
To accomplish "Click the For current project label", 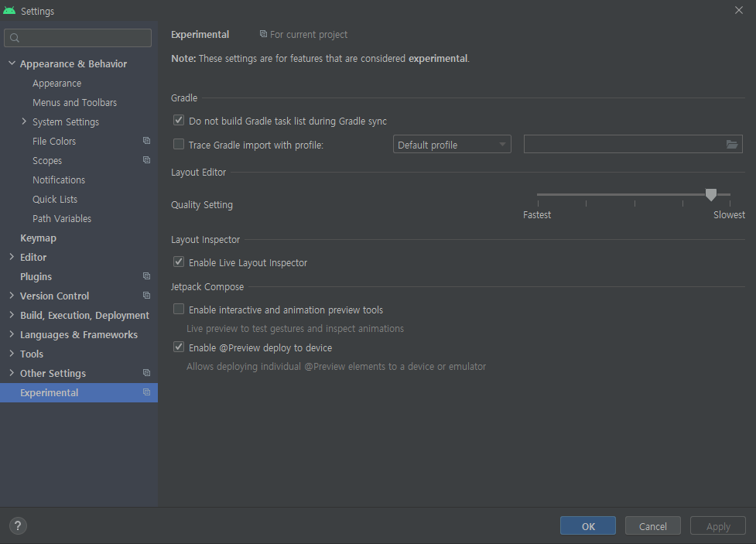I will coord(309,34).
